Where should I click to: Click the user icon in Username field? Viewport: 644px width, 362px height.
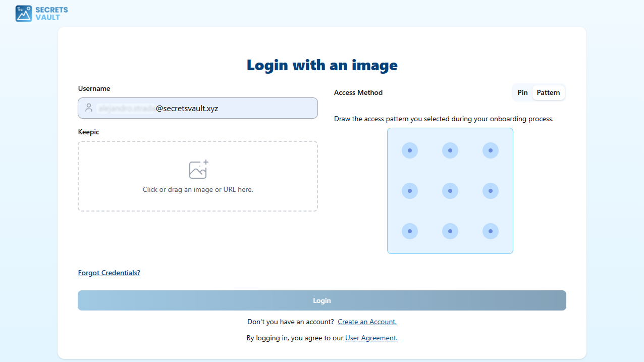pyautogui.click(x=89, y=108)
